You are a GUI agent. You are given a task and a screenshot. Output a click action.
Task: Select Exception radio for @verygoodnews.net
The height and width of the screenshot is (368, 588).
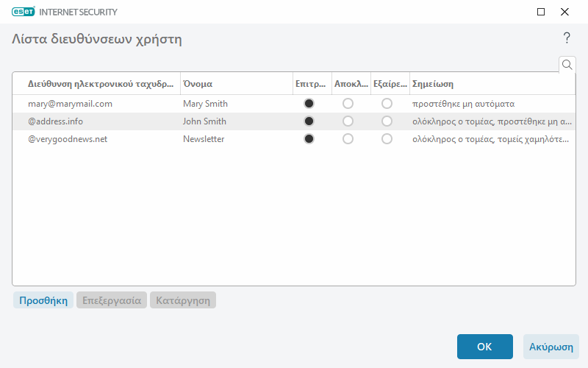[x=387, y=139]
